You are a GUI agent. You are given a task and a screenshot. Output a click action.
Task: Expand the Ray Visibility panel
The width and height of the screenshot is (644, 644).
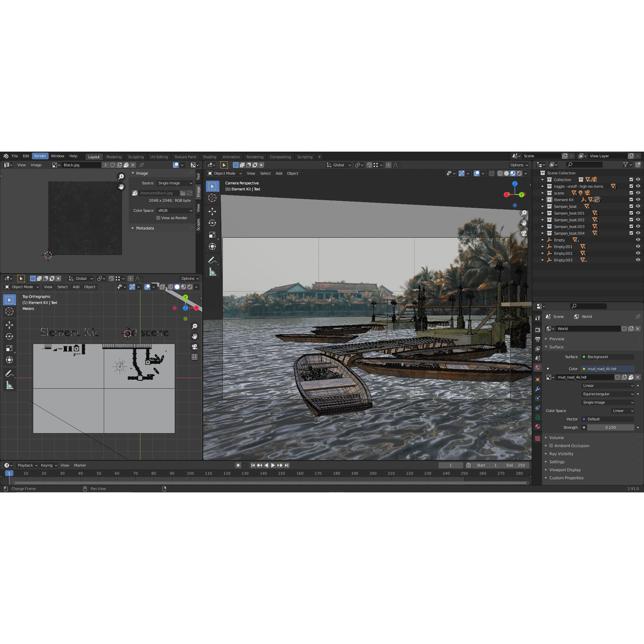(561, 454)
